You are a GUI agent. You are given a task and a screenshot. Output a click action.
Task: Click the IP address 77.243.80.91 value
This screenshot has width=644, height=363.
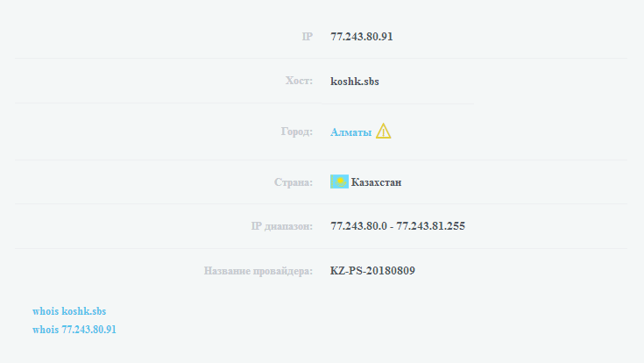click(x=361, y=37)
